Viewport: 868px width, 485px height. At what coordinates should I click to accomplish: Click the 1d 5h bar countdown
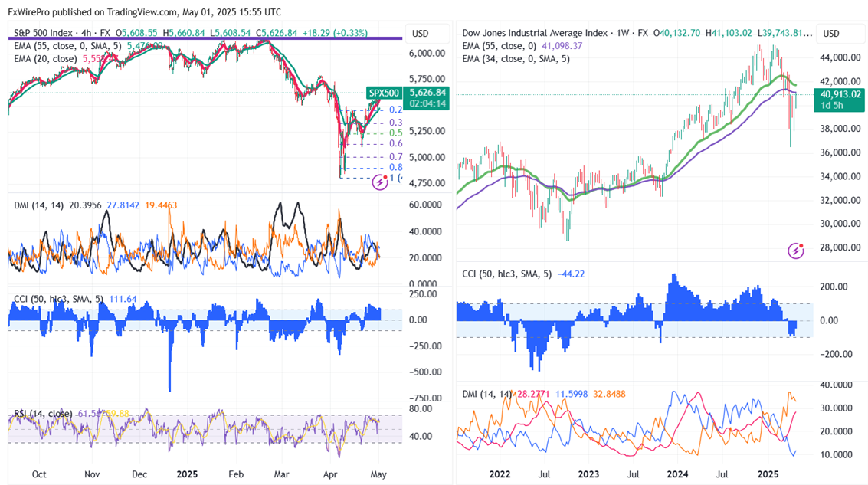[831, 105]
